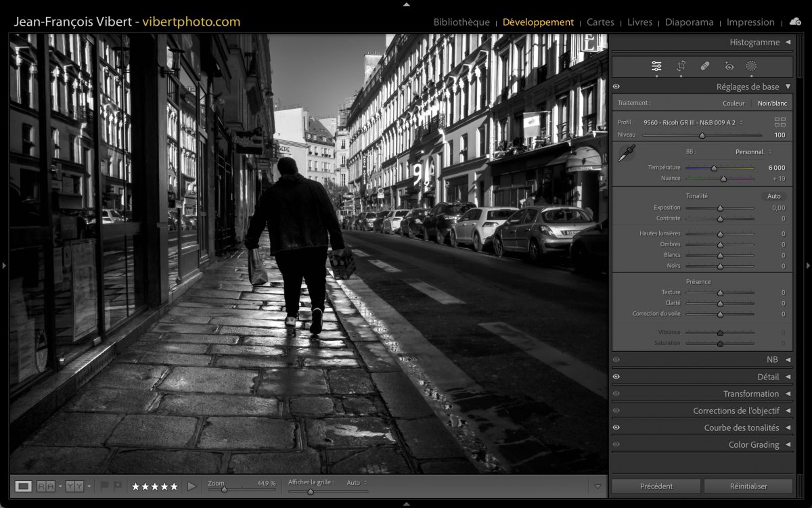This screenshot has height=508, width=812.
Task: Click the Réinitialiser button
Action: 748,486
